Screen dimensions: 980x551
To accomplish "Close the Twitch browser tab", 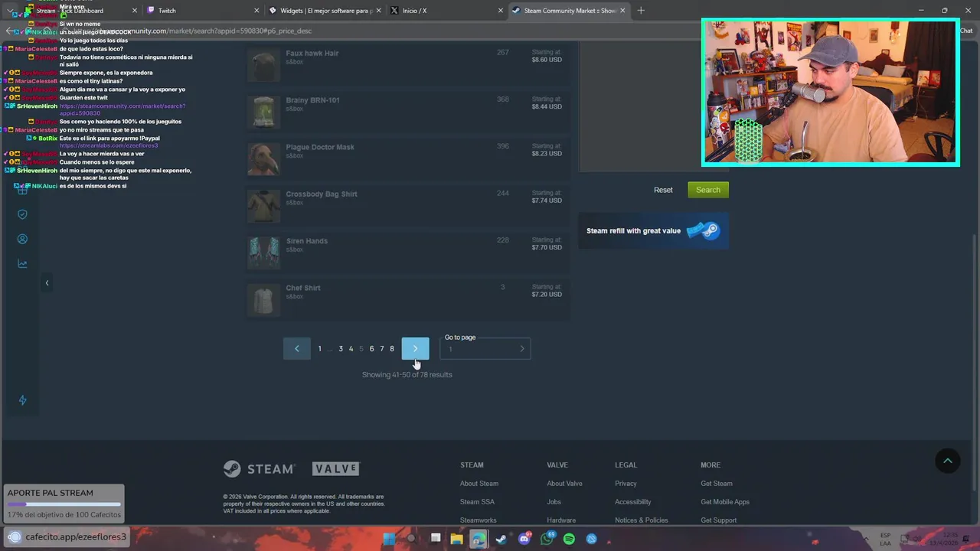I will tap(256, 11).
